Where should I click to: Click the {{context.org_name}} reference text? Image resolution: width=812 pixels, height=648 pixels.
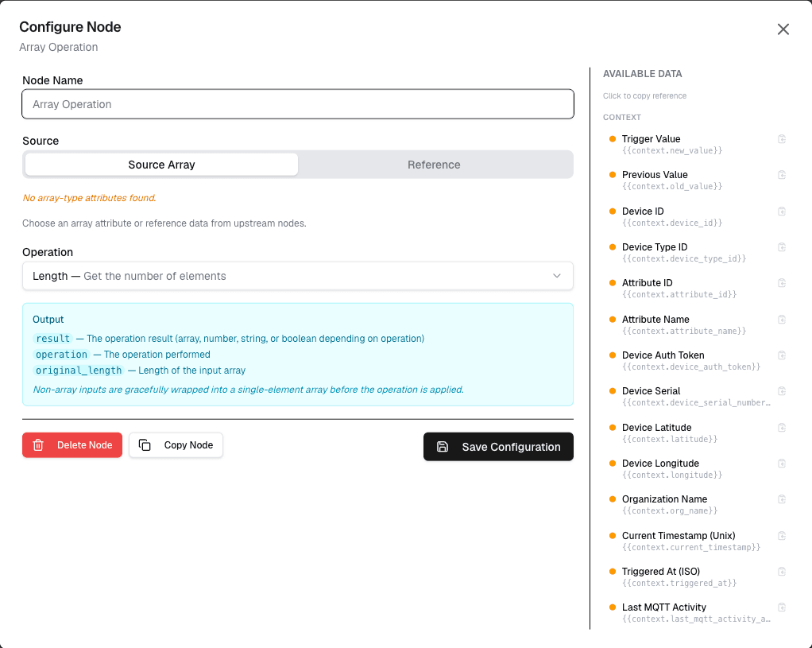point(670,510)
